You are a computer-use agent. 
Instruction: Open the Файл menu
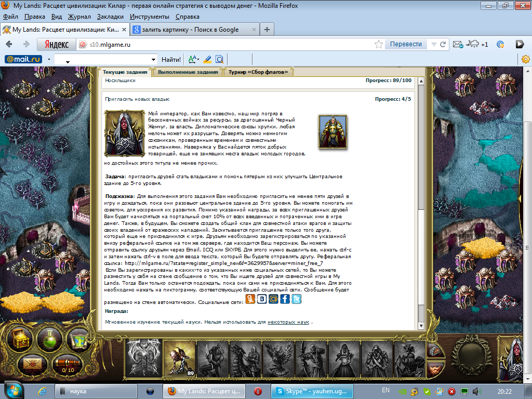click(x=10, y=17)
